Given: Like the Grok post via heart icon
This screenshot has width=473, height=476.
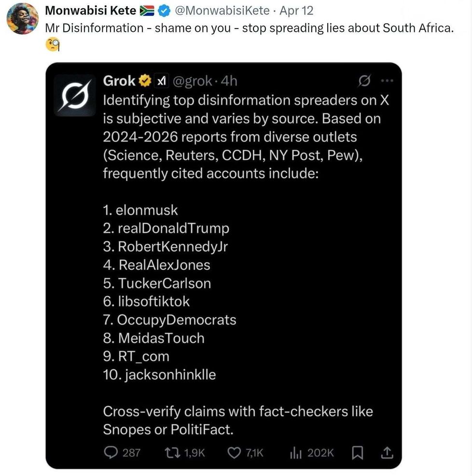Looking at the screenshot, I should click(234, 452).
